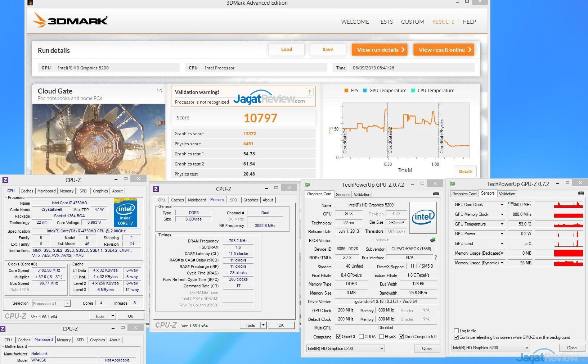Click the Intel Core i7 badge in CPU-Z
The height and width of the screenshot is (364, 588).
[x=125, y=213]
